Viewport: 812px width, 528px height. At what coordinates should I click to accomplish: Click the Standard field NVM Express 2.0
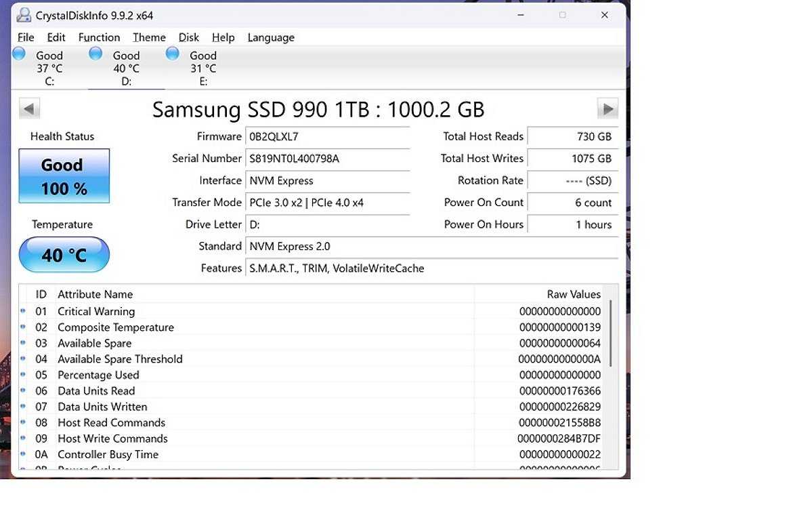click(432, 247)
